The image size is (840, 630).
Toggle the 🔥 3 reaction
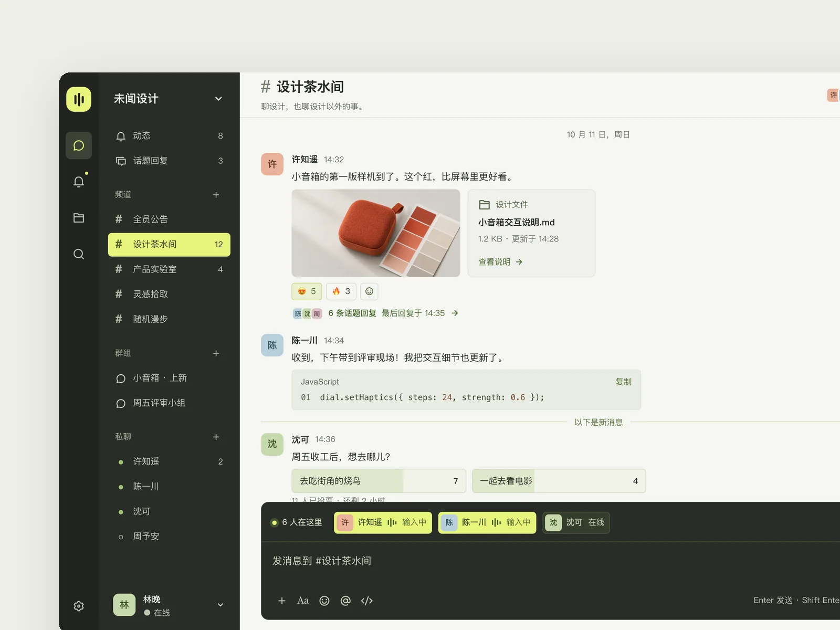pyautogui.click(x=341, y=291)
